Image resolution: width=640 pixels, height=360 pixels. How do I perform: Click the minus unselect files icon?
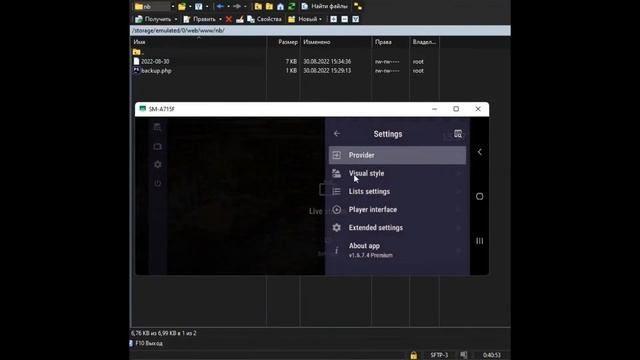(x=344, y=19)
